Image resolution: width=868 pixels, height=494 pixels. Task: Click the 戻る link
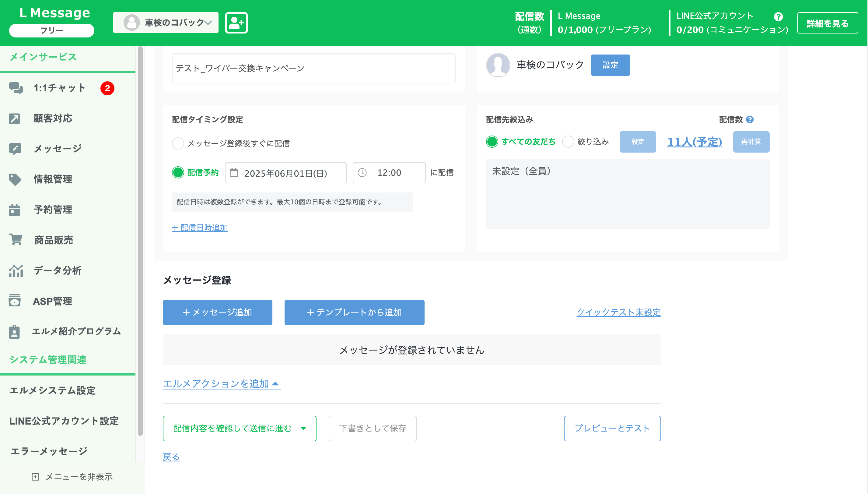(x=171, y=457)
